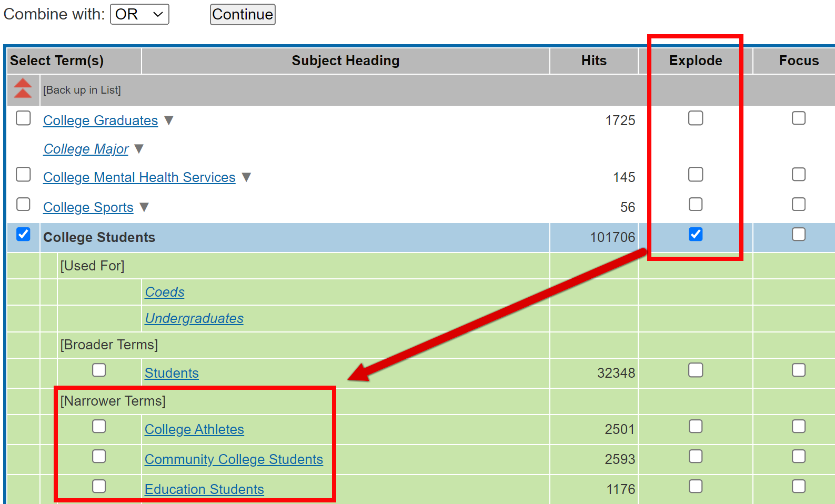Enable Focus for College Sports
Screen dimensions: 835x504
point(799,204)
